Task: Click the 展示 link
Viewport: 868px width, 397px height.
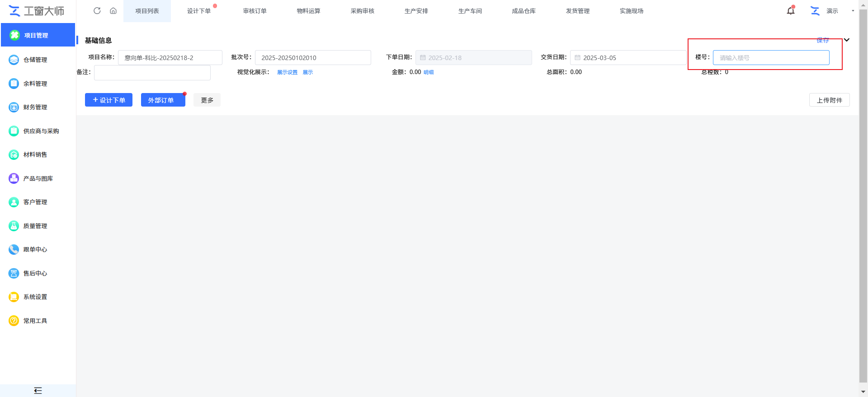Action: coord(308,72)
